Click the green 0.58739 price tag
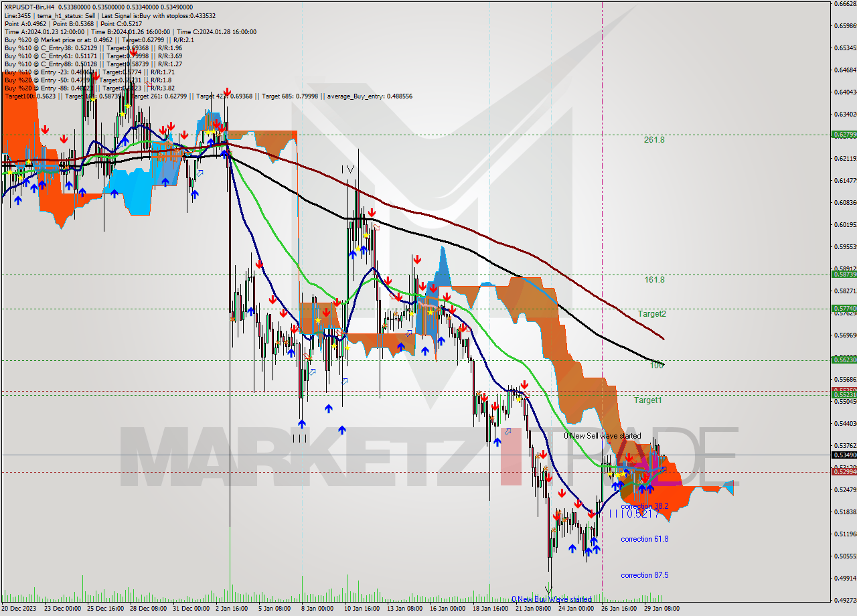857x616 pixels. [844, 275]
